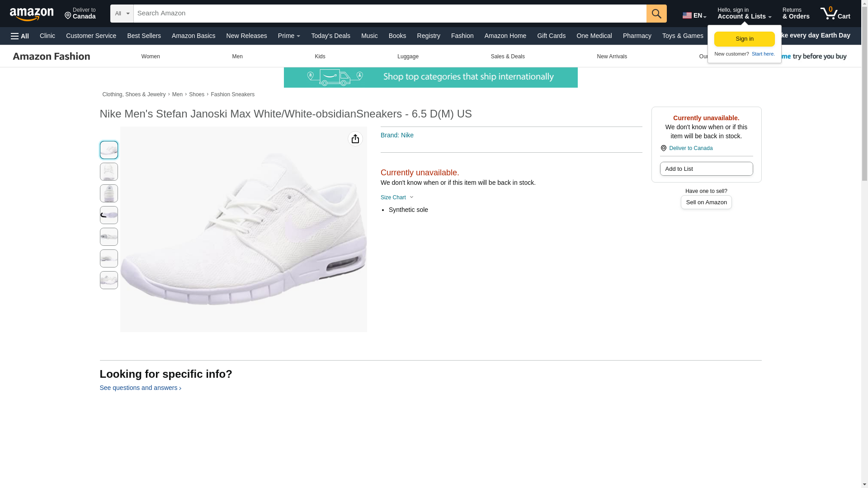868x488 pixels.
Task: Click the magnifying glass search button
Action: pos(656,14)
